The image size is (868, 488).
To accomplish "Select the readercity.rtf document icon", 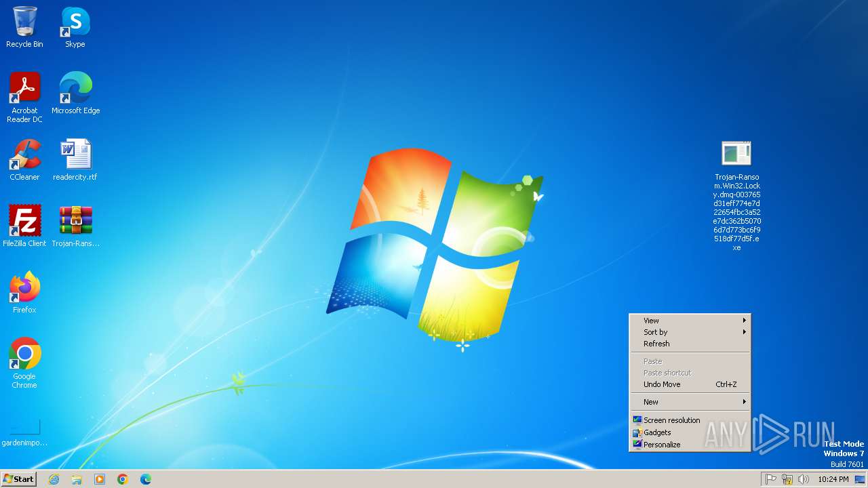I will [75, 160].
